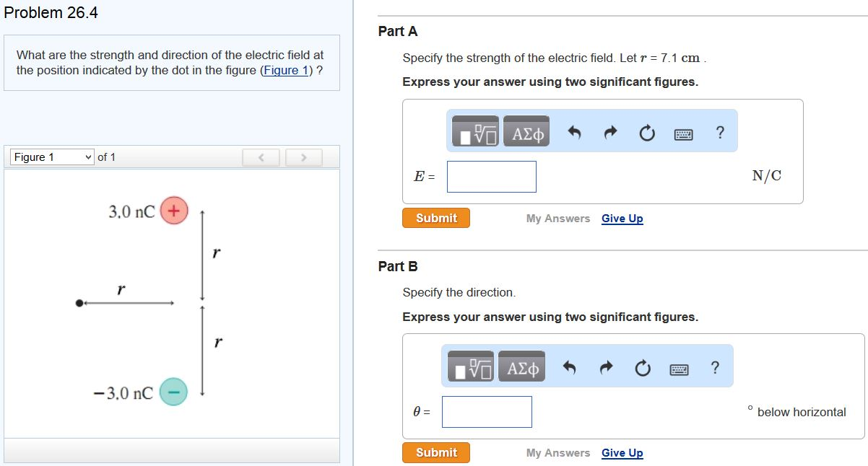Click the keyboard input icon in Part B
Screen dimensions: 868x466
pyautogui.click(x=679, y=368)
